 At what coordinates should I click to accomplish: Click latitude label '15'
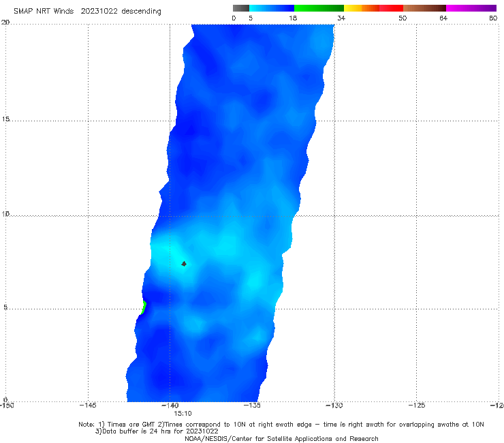[5, 119]
